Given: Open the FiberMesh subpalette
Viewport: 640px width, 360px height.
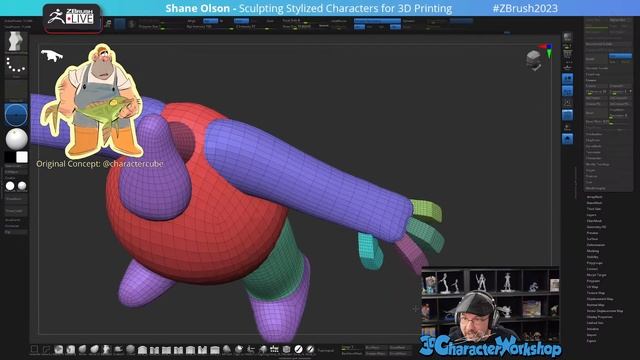Looking at the screenshot, I should (x=594, y=221).
